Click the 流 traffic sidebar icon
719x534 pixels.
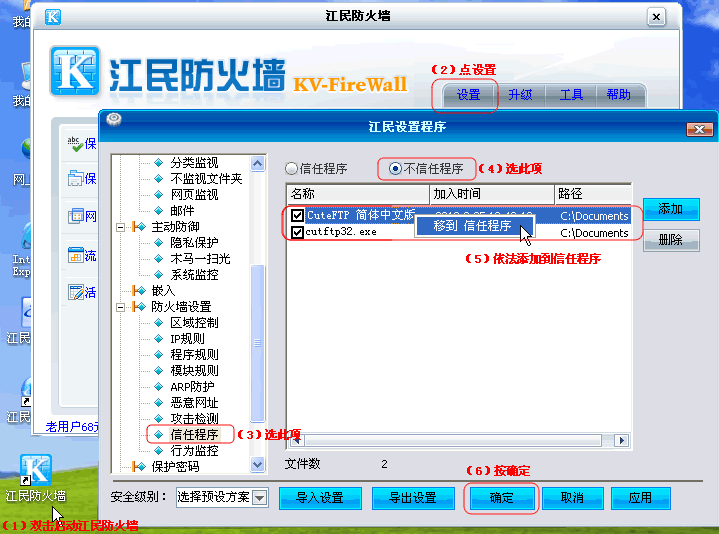click(x=75, y=255)
